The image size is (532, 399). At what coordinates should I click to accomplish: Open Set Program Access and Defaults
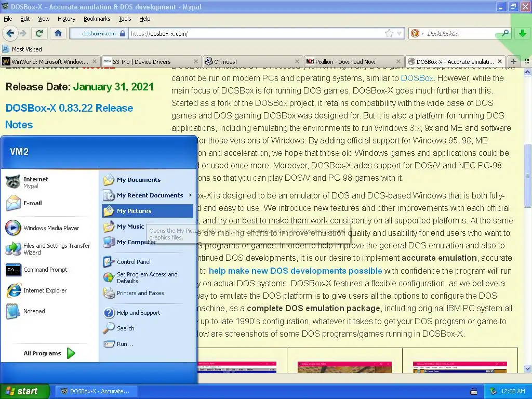pyautogui.click(x=147, y=277)
